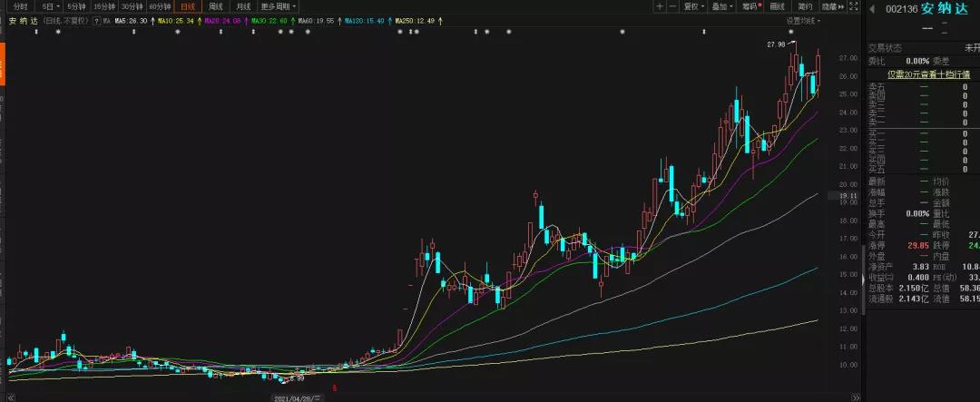Open the 设置均线 dropdown
This screenshot has height=402, width=980.
(802, 19)
